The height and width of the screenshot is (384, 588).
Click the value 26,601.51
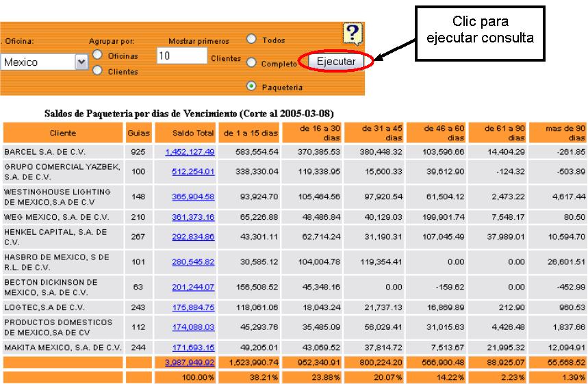click(x=566, y=261)
